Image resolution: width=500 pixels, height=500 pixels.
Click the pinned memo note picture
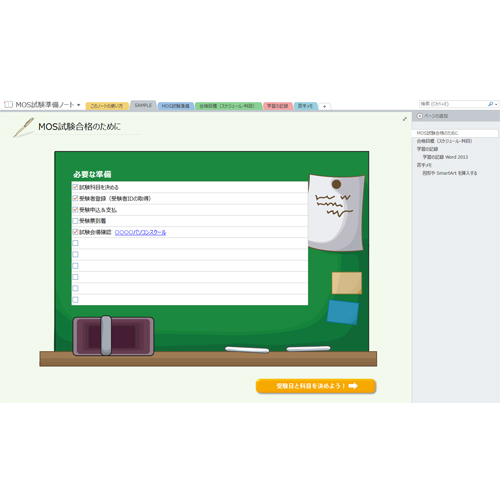[x=336, y=212]
